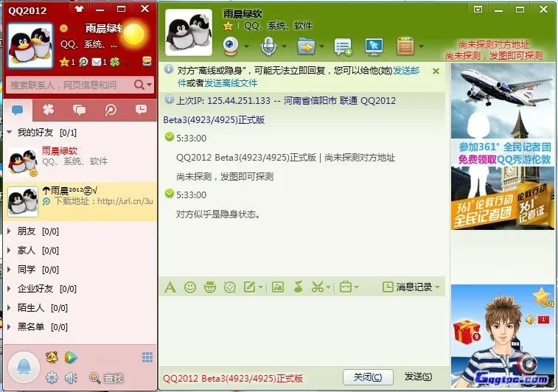Change skin with the shirt icon in title bar
Viewport: 558px width, 392px height.
pyautogui.click(x=79, y=10)
